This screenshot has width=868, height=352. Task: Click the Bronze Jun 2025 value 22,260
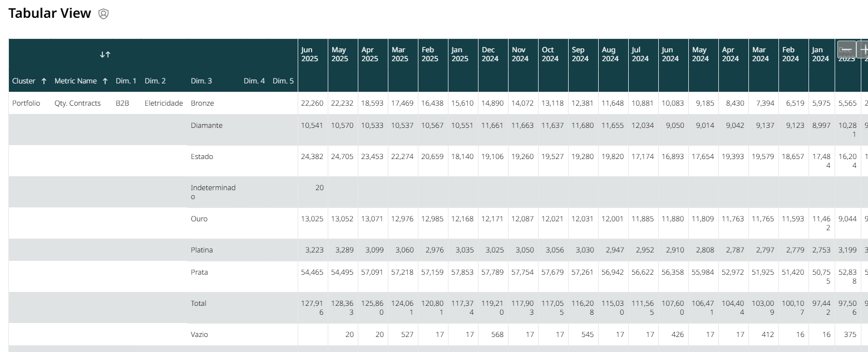(312, 103)
